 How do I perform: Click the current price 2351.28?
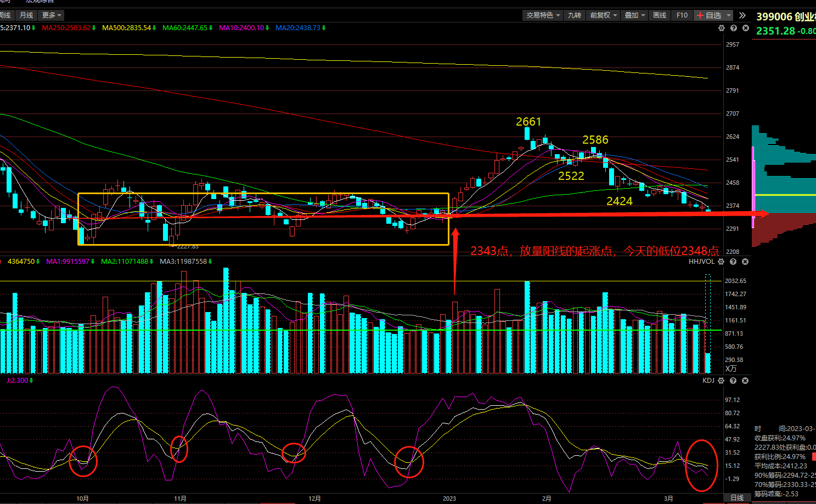click(775, 31)
